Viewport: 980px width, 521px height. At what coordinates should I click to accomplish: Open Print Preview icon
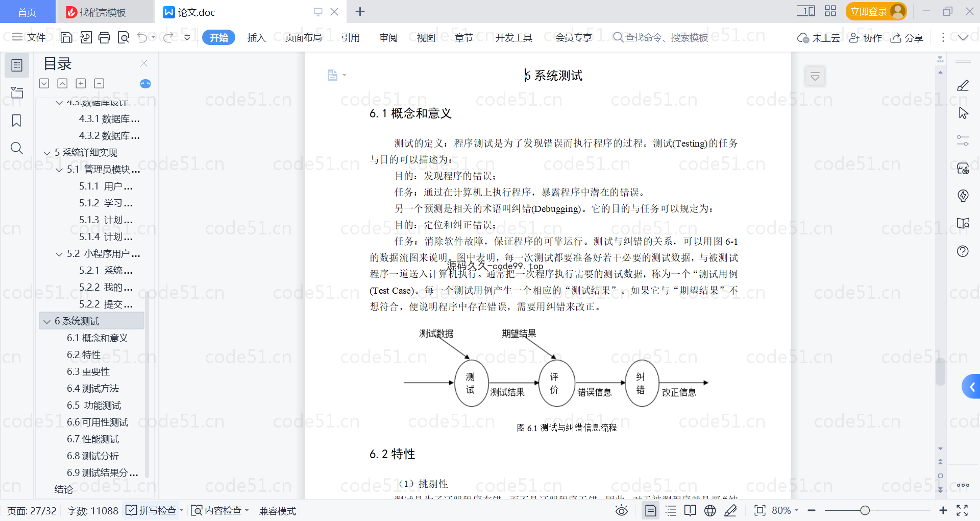point(124,37)
